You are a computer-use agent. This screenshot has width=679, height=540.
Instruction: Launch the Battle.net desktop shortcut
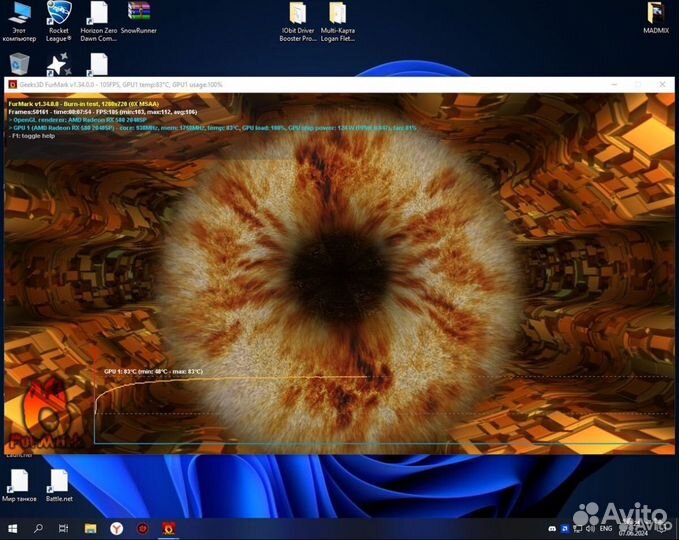pyautogui.click(x=59, y=481)
